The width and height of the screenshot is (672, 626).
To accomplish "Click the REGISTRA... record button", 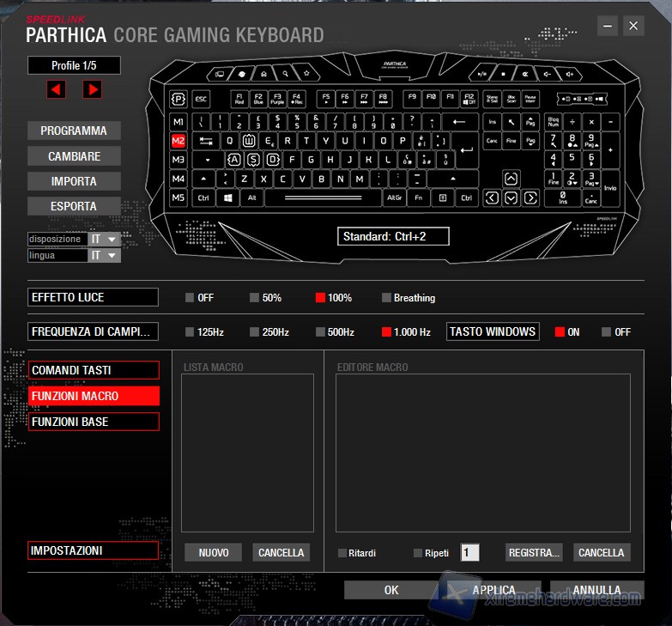I will pyautogui.click(x=534, y=552).
